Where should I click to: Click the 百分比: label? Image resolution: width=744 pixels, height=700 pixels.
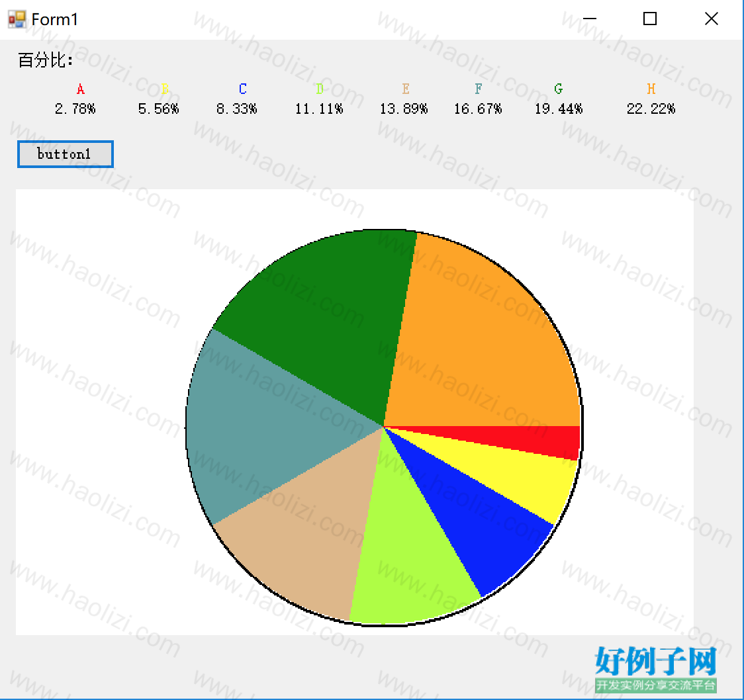[x=46, y=60]
